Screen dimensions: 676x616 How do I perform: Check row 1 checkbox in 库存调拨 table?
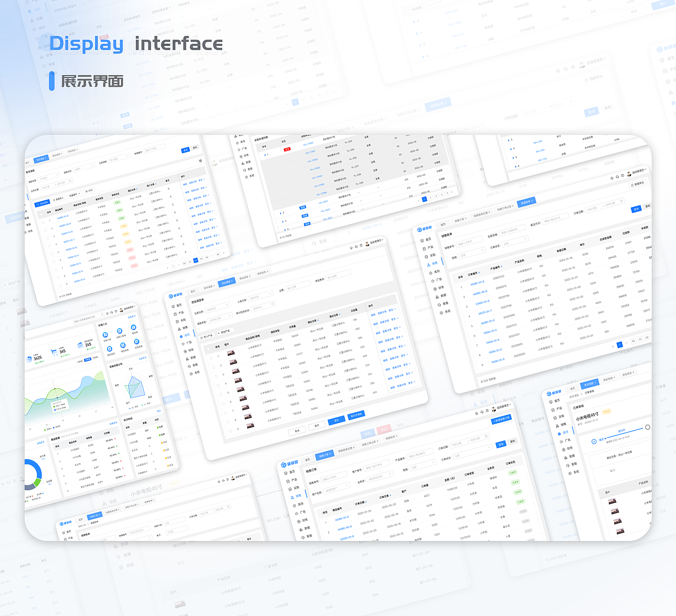[x=43, y=222]
